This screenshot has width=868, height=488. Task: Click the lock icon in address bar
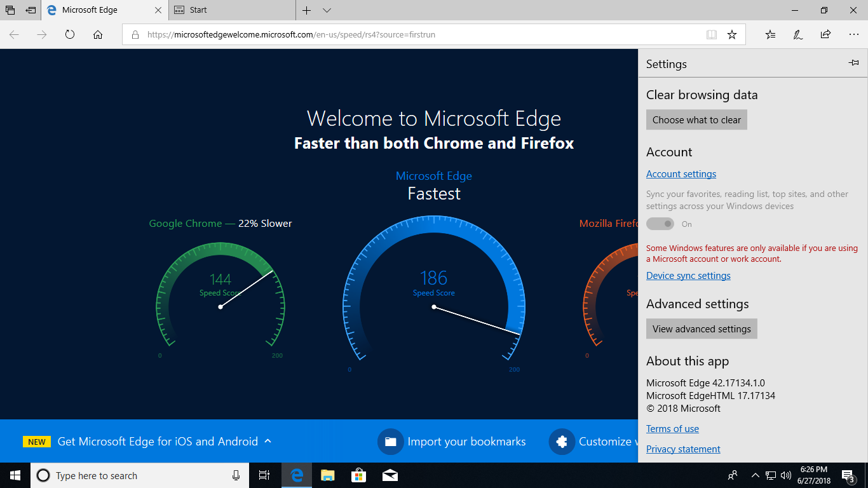point(135,35)
